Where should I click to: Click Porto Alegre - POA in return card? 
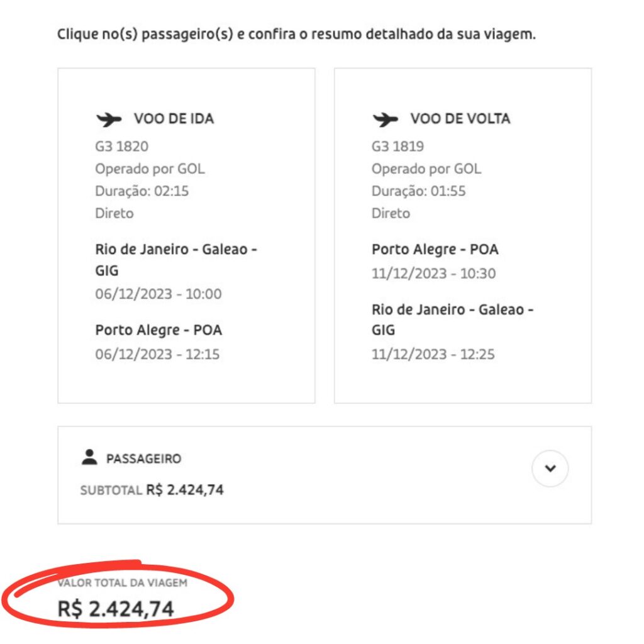pos(435,249)
